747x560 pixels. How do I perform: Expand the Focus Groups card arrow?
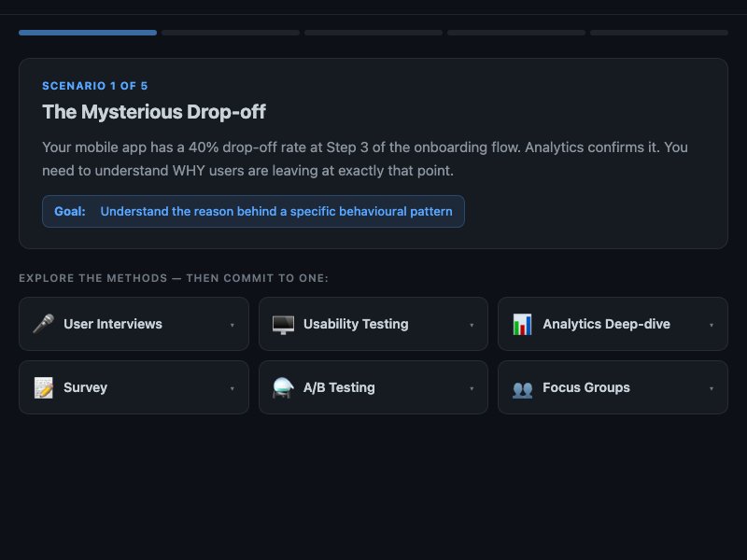pyautogui.click(x=711, y=388)
